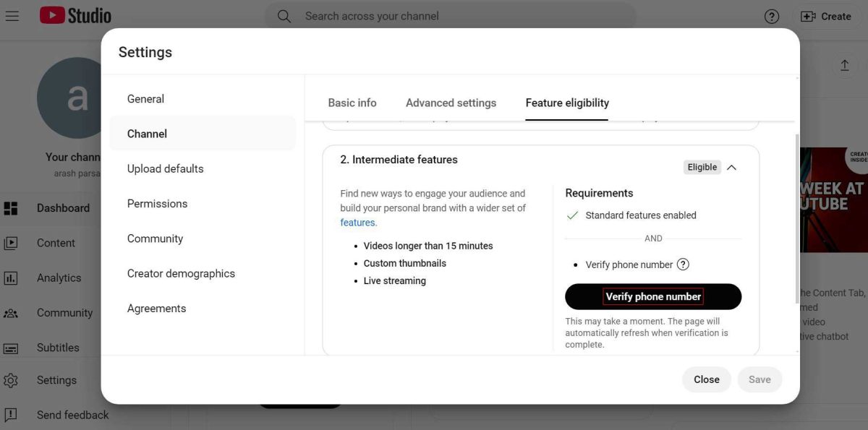Screen dimensions: 868x430
Task: Open the Content sidebar icon
Action: (x=11, y=243)
